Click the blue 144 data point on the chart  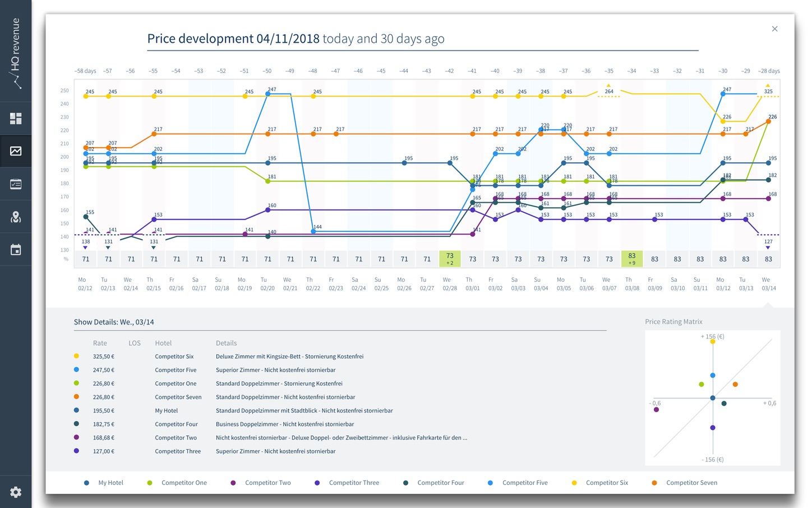313,231
